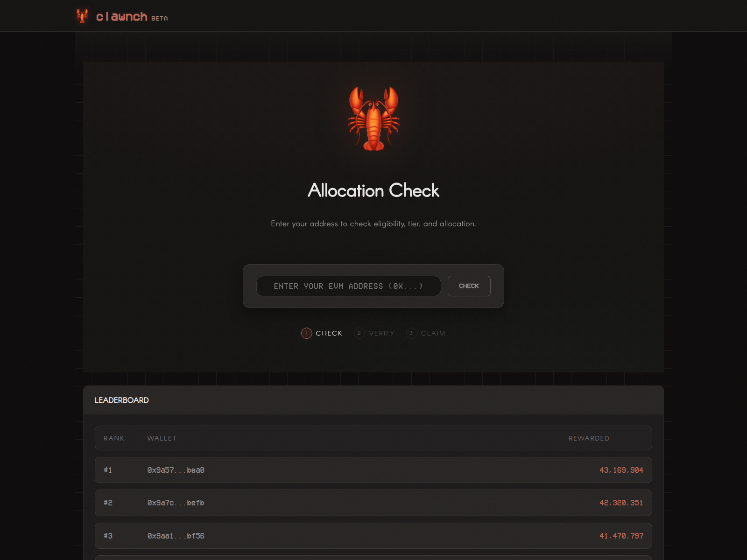This screenshot has height=560, width=747.
Task: Select wallet 0x9aa1...bf56
Action: (x=176, y=536)
